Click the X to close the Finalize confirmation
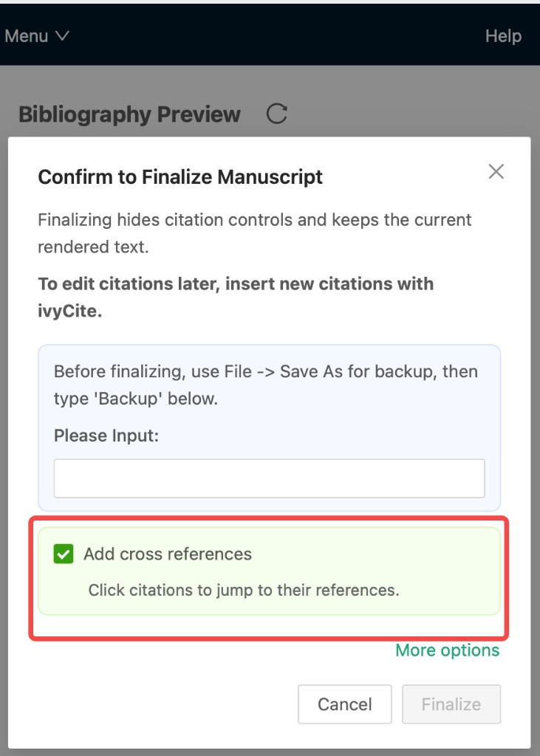540x756 pixels. [x=496, y=171]
